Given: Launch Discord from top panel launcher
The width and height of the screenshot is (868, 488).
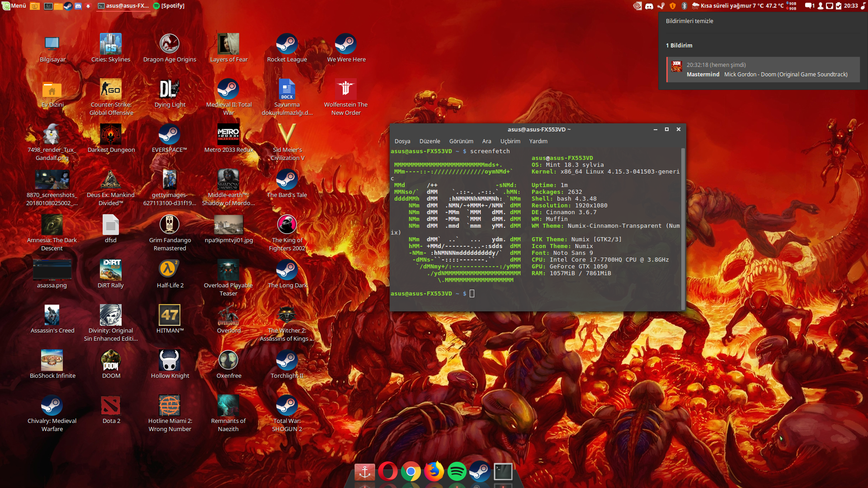Looking at the screenshot, I should point(78,6).
